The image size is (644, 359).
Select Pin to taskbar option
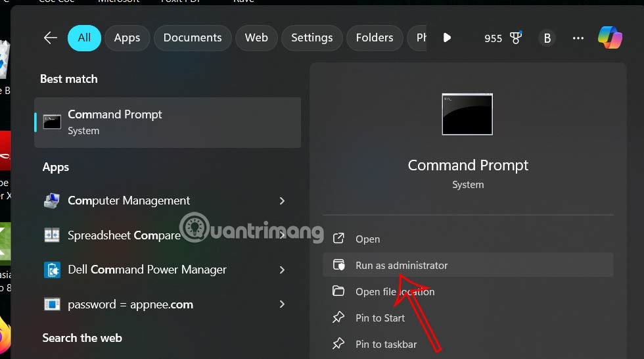tap(386, 345)
